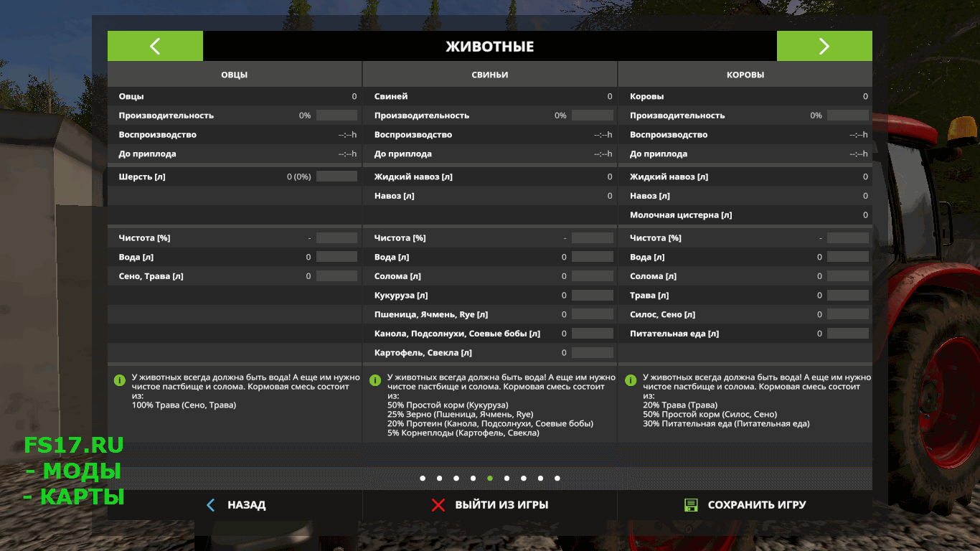Click the ЖИВОТНЫЕ page title
This screenshot has width=980, height=551.
(490, 47)
